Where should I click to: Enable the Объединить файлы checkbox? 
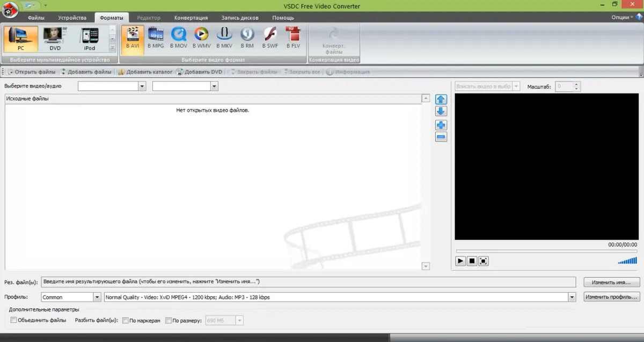pyautogui.click(x=14, y=321)
